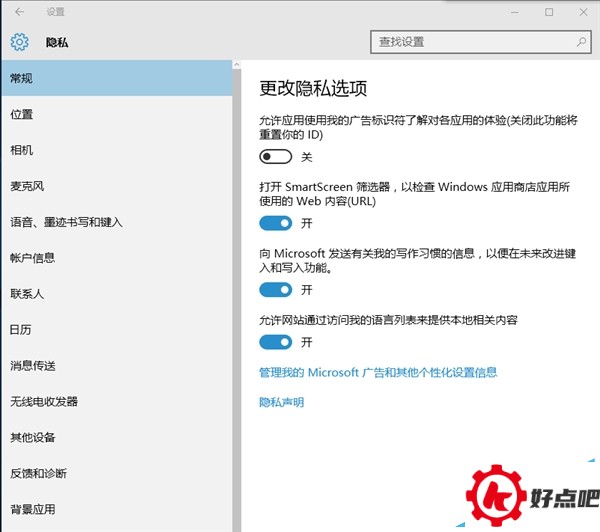
Task: Minimize the settings window
Action: click(x=515, y=12)
